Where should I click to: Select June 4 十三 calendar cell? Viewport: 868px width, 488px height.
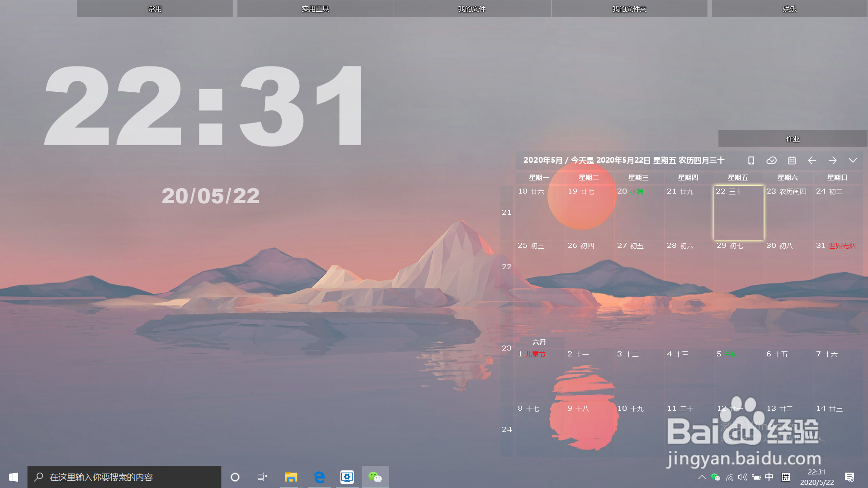(x=689, y=375)
